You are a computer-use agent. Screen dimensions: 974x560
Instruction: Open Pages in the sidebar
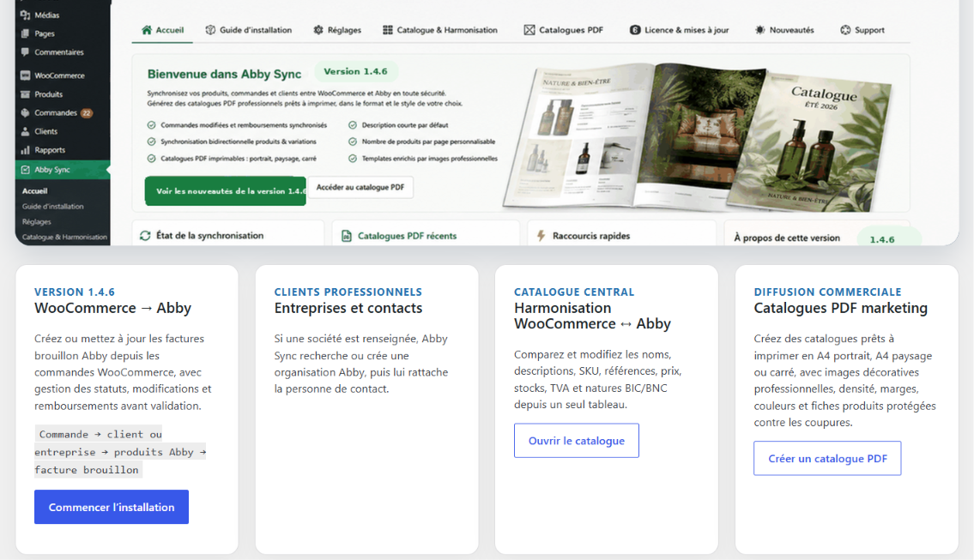45,33
